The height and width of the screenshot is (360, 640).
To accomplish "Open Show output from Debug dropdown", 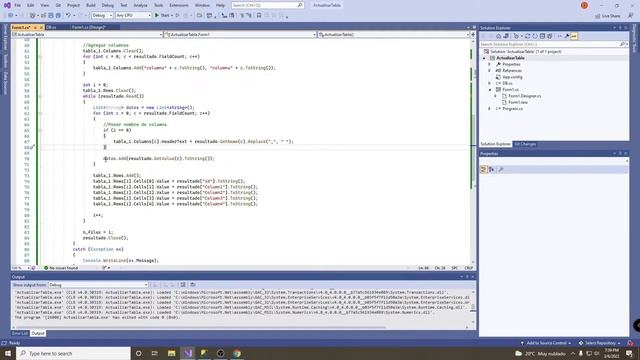I will 98,285.
